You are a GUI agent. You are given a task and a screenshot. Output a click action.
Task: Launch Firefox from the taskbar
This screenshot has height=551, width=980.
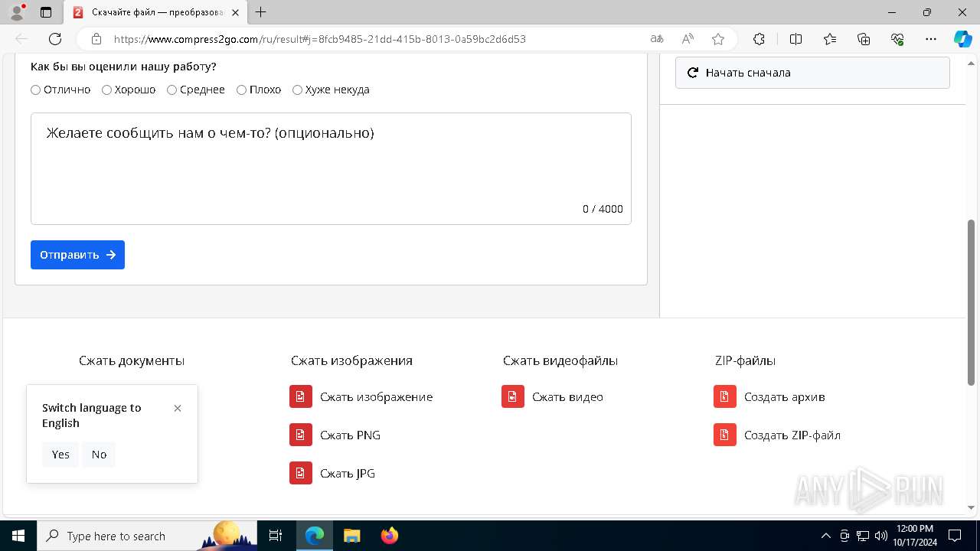(390, 536)
